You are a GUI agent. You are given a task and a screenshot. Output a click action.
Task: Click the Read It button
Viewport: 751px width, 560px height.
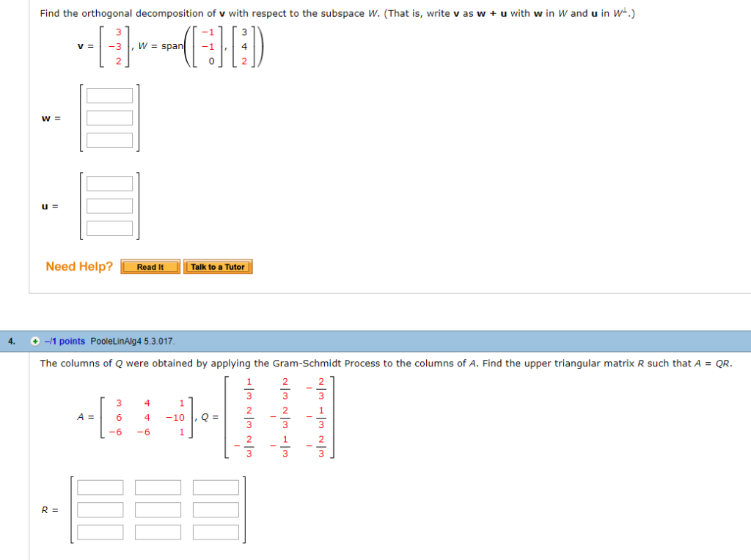pos(150,267)
